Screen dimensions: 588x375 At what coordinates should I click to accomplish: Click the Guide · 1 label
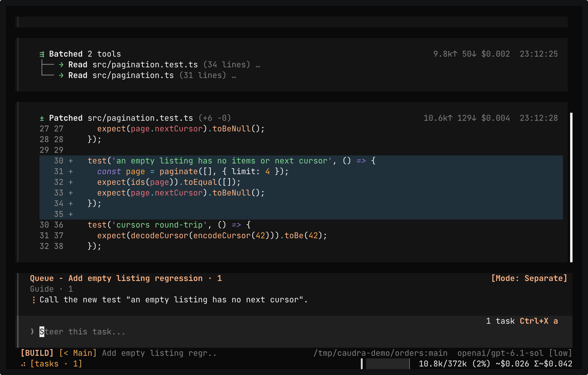coord(51,289)
